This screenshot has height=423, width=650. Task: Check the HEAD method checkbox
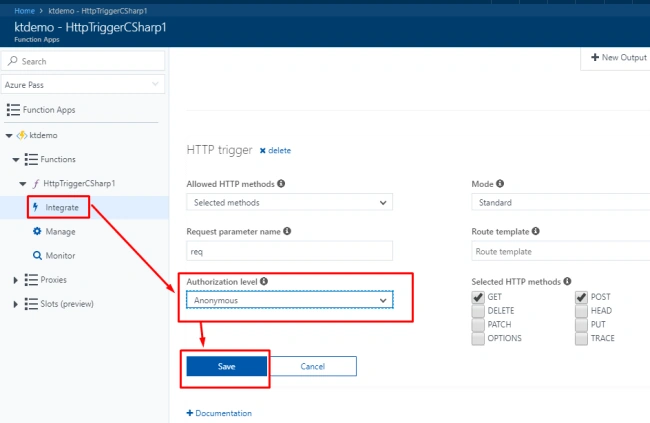click(581, 311)
